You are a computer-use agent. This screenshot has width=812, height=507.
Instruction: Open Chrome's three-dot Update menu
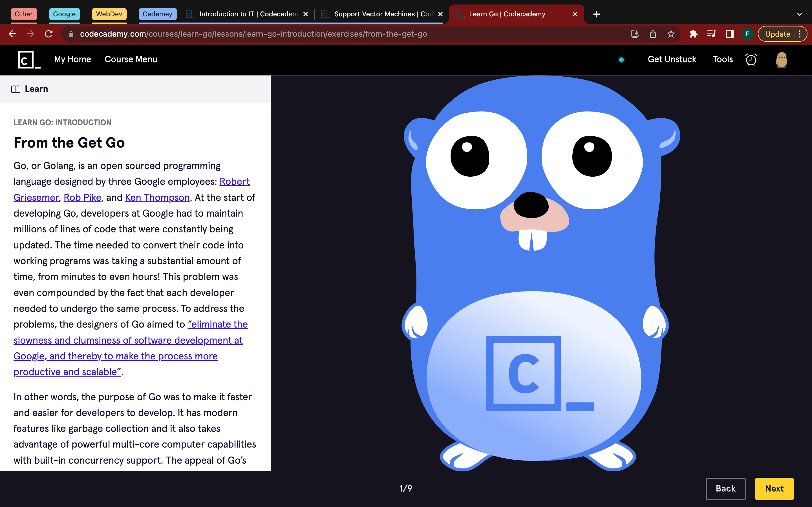[800, 34]
